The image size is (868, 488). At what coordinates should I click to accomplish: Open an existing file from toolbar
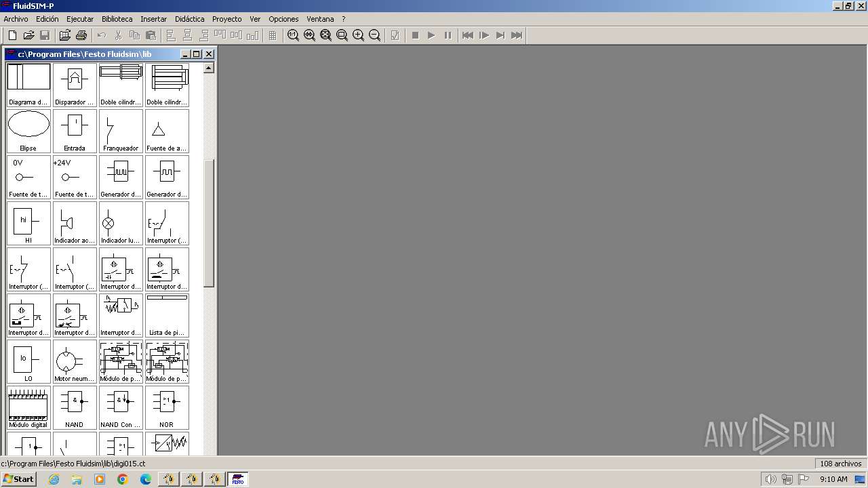tap(28, 35)
